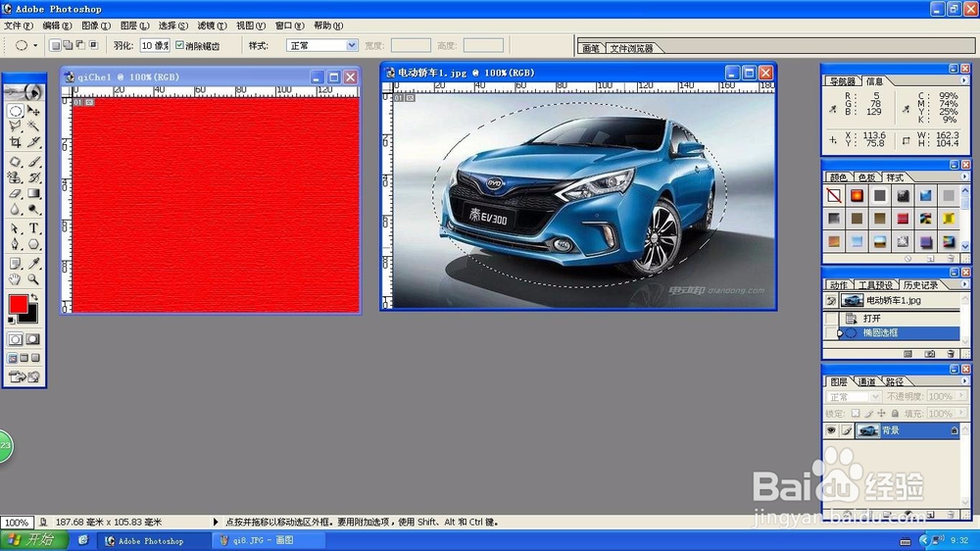Select the Blur tool
Image resolution: width=980 pixels, height=551 pixels.
point(16,209)
